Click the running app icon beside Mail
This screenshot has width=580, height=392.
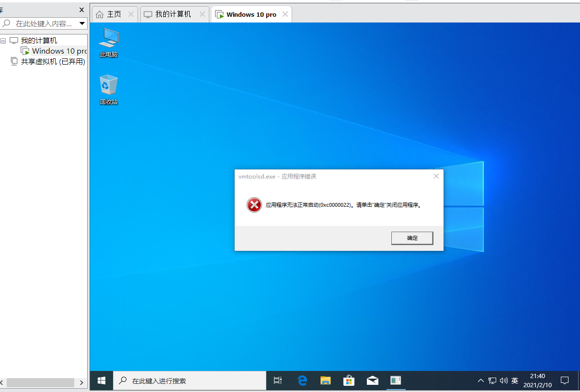click(x=396, y=381)
